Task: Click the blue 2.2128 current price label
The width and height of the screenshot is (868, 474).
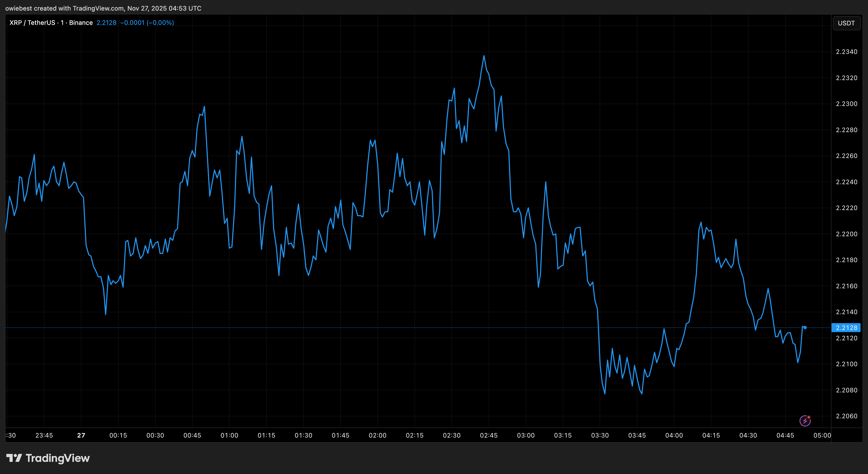Action: [x=846, y=328]
